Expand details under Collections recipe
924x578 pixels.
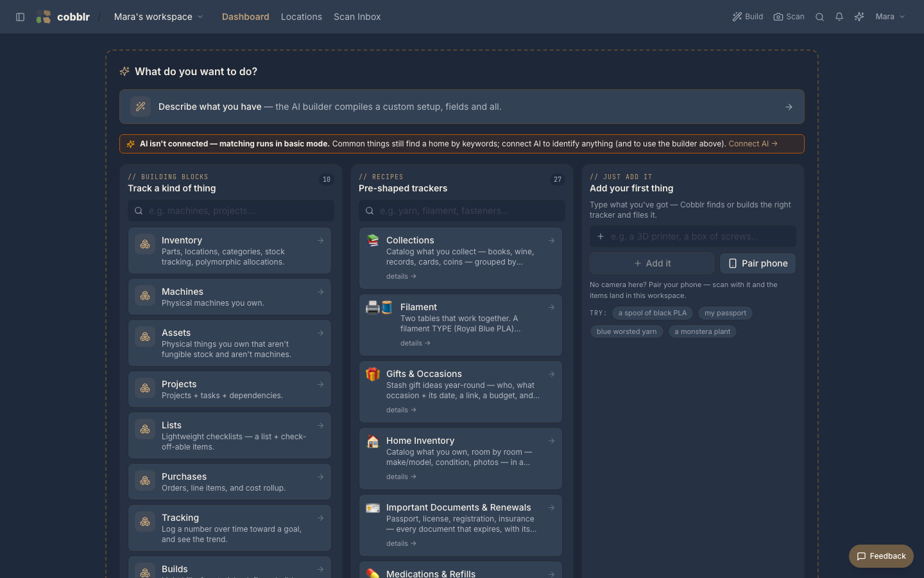coord(401,276)
